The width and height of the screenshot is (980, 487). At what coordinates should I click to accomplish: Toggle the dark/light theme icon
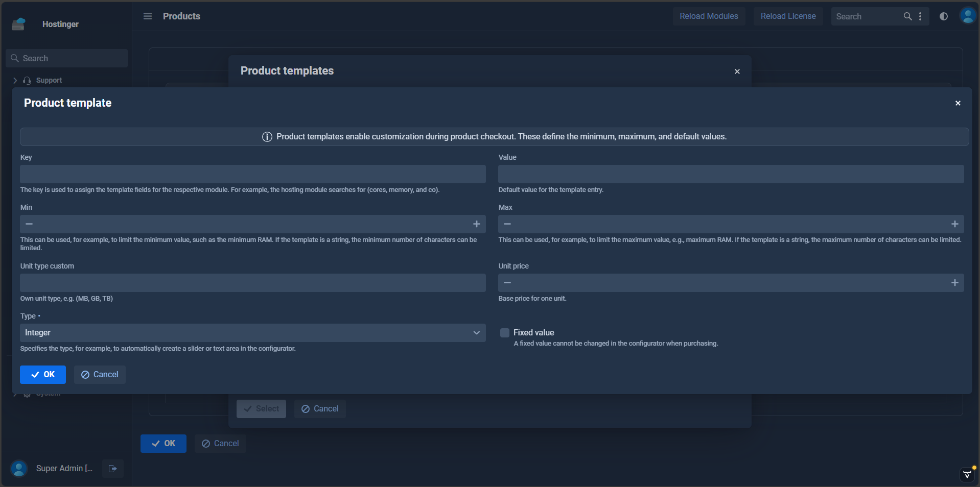coord(943,16)
